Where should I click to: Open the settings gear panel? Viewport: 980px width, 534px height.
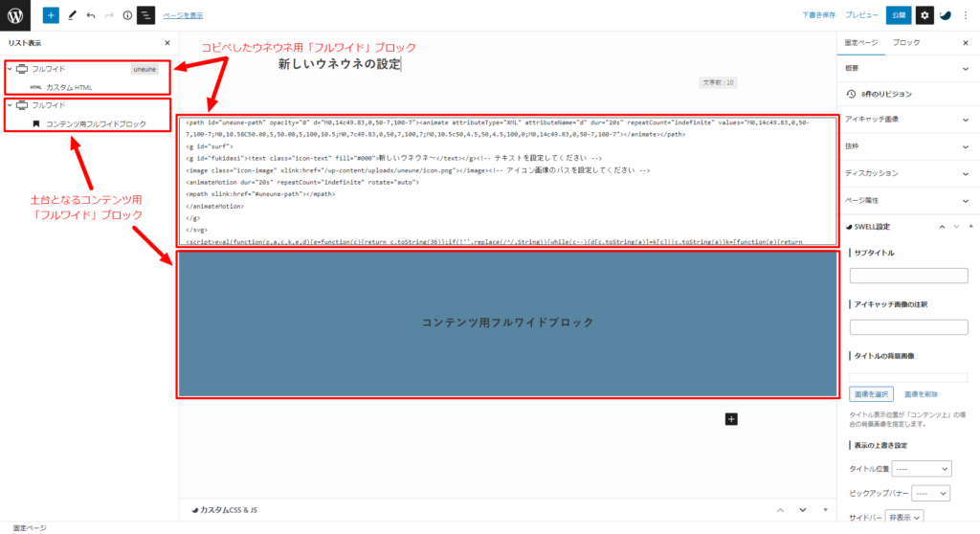click(924, 15)
